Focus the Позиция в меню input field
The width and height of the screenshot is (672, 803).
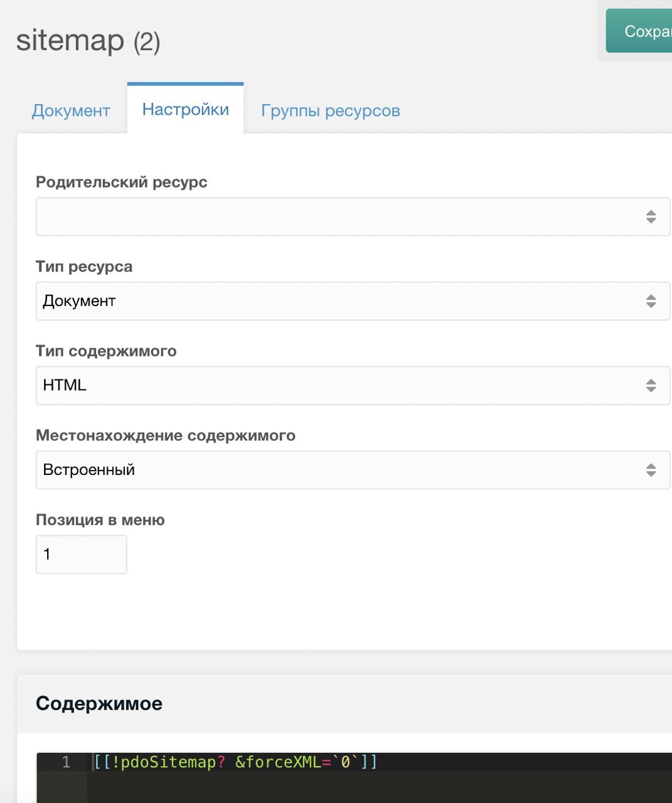[82, 555]
